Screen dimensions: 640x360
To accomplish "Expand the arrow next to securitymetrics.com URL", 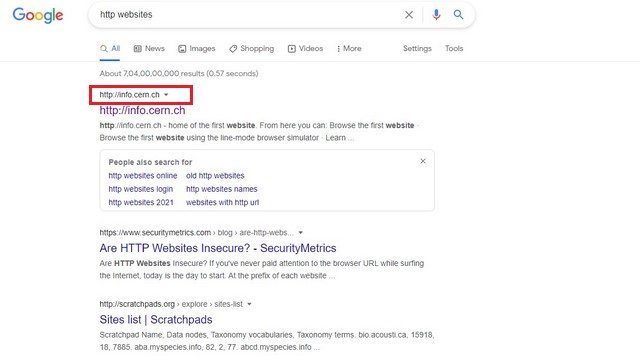I will 301,233.
